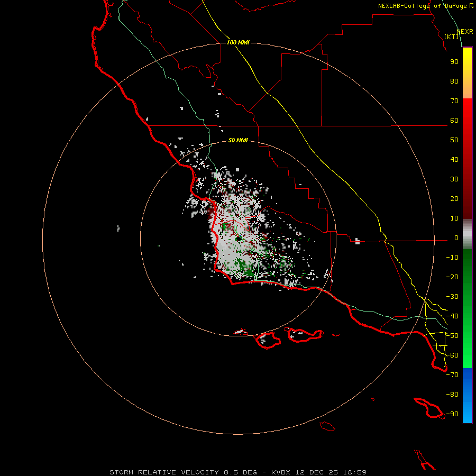The image size is (476, 476).
Task: Click the 0 value on velocity scale
Action: [x=456, y=237]
